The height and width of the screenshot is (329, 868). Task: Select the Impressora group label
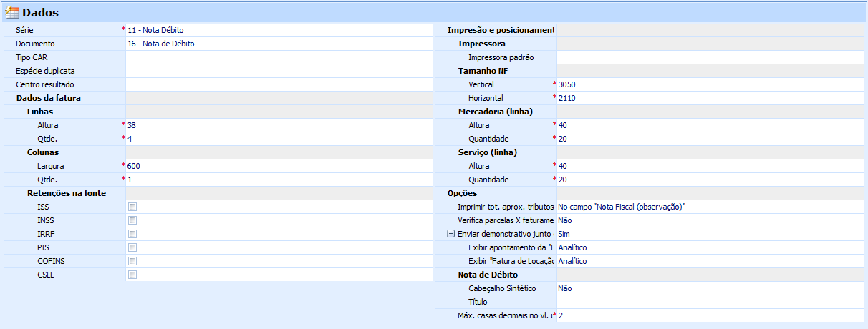point(482,44)
